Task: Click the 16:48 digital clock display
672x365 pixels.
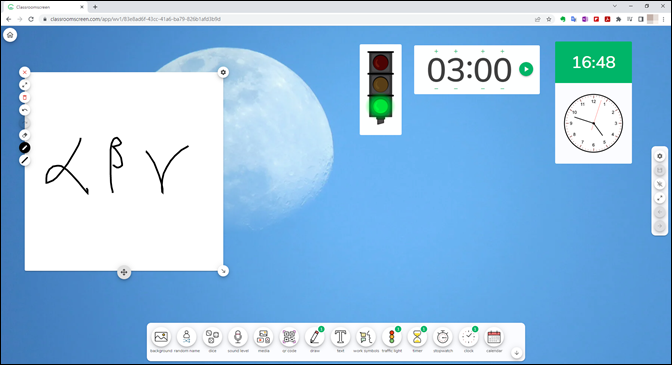Action: (594, 63)
